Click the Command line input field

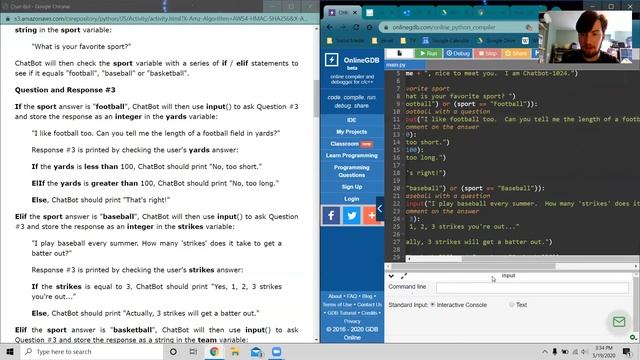pyautogui.click(x=532, y=287)
